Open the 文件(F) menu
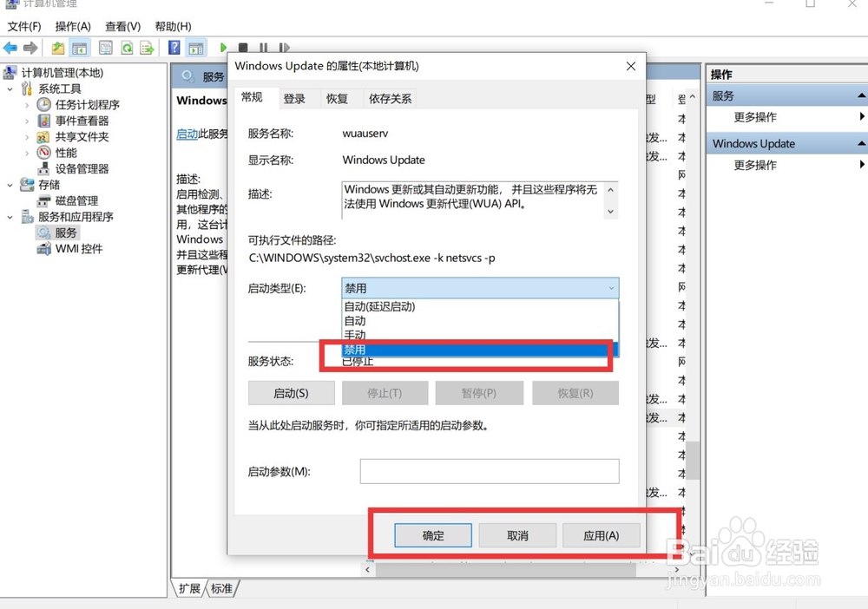This screenshot has height=609, width=868. click(23, 27)
